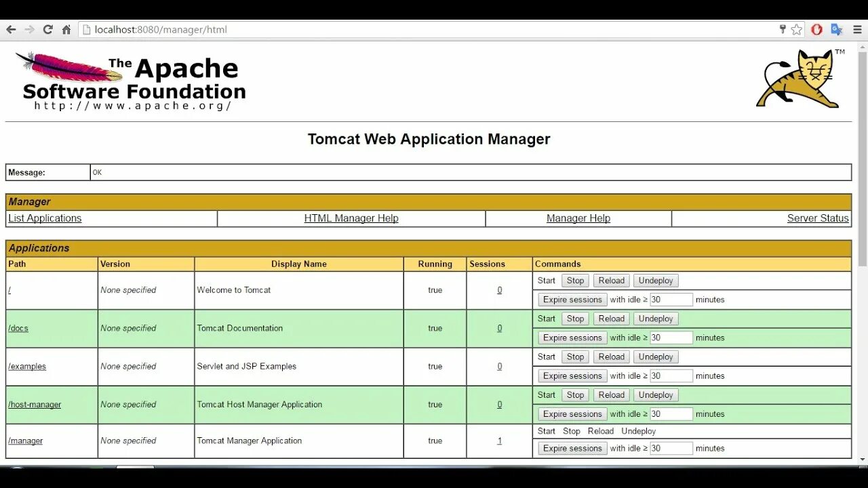Open the /docs application link
The image size is (868, 488).
point(18,328)
